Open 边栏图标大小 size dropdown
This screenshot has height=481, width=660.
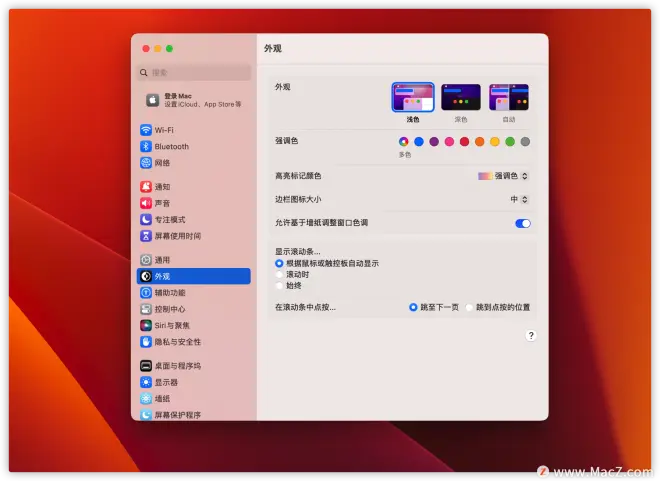click(x=519, y=199)
